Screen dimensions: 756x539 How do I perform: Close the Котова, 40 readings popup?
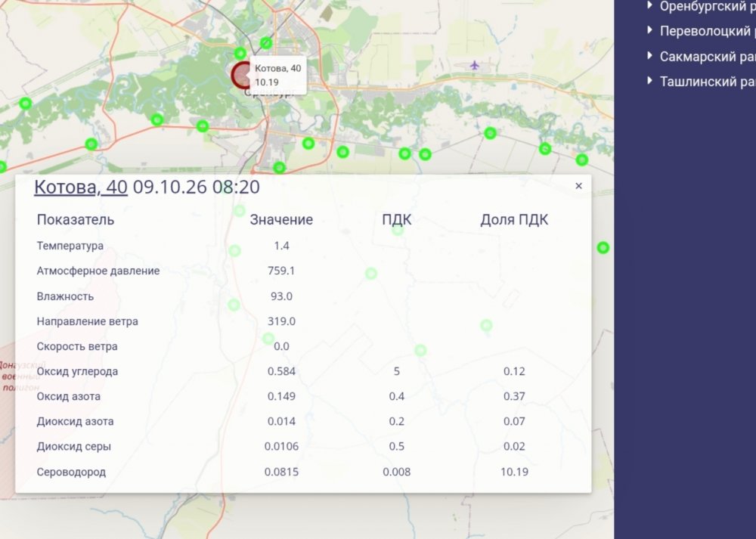point(578,186)
